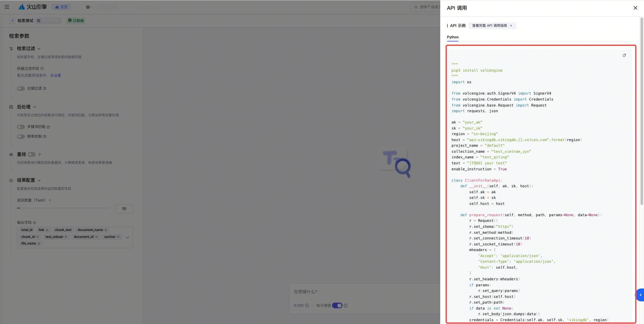
Task: Collapse the 后处理 section
Action: click(35, 107)
